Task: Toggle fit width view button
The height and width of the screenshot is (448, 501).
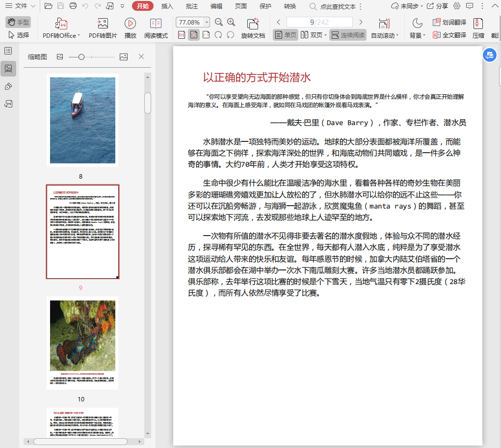Action: [206, 35]
